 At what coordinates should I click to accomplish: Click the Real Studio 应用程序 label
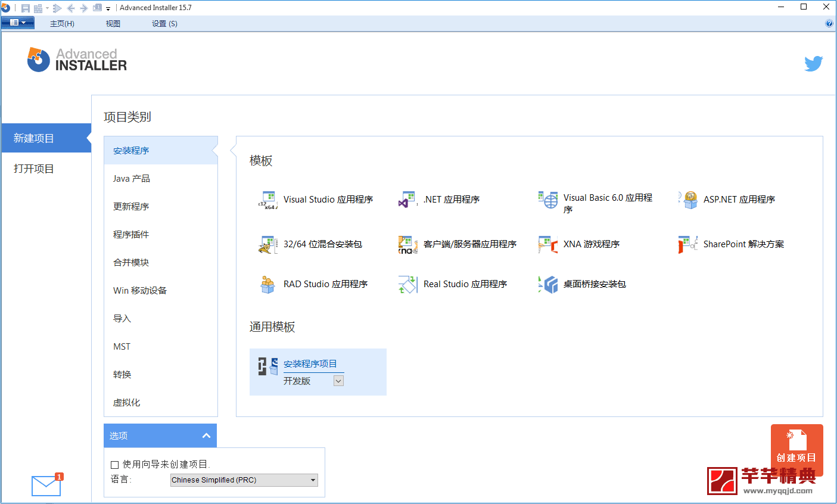[x=465, y=284]
